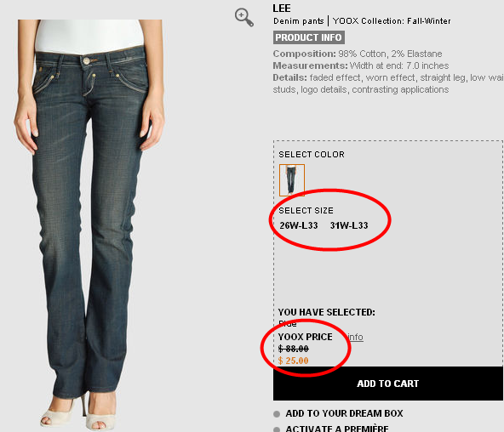Click the Composition 98% Cotton text line

358,54
